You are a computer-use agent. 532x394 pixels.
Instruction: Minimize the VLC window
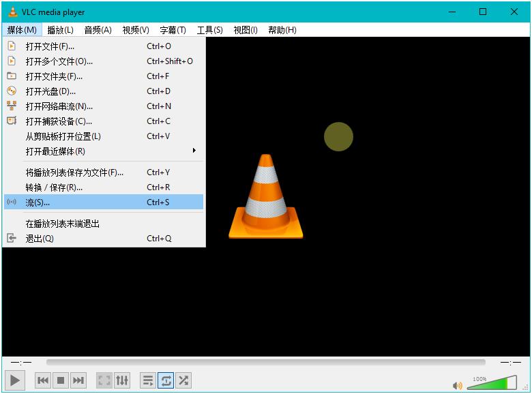pos(452,12)
